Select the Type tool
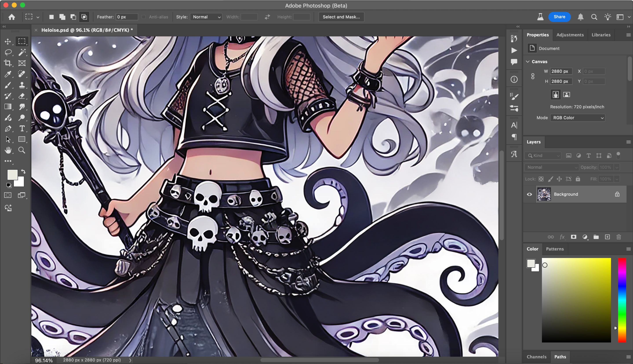633x364 pixels. coord(22,128)
